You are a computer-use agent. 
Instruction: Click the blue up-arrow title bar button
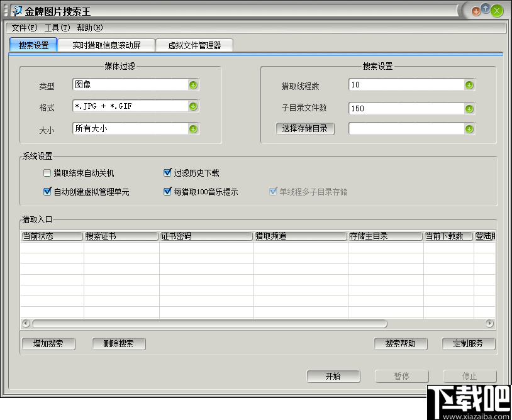pos(486,9)
